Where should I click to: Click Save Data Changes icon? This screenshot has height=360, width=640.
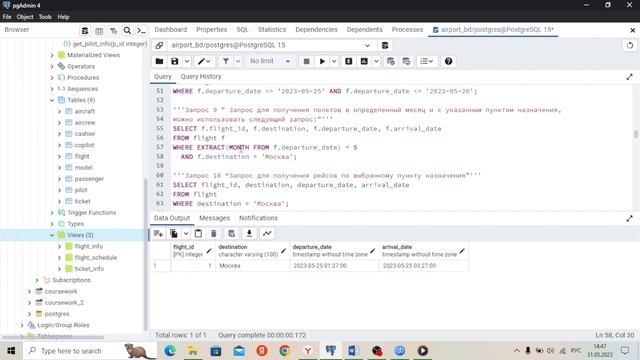point(231,233)
